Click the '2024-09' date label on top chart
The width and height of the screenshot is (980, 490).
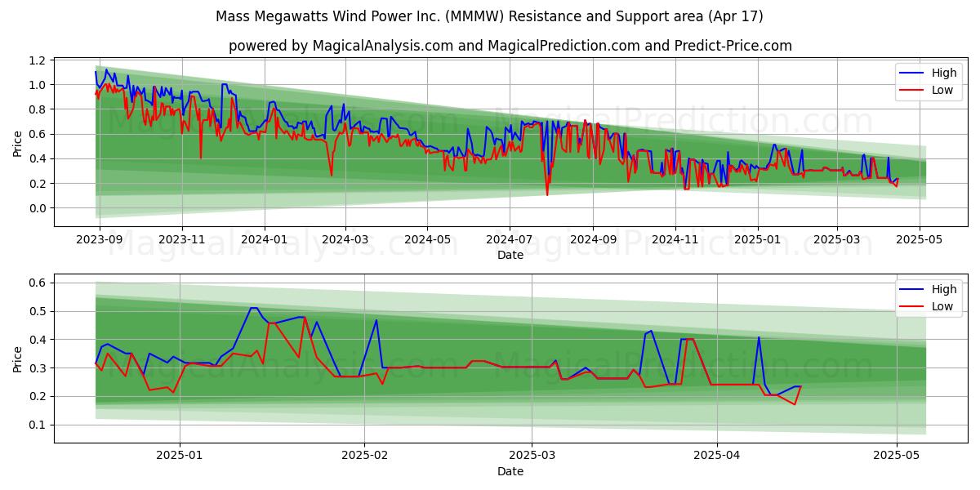[x=593, y=241]
